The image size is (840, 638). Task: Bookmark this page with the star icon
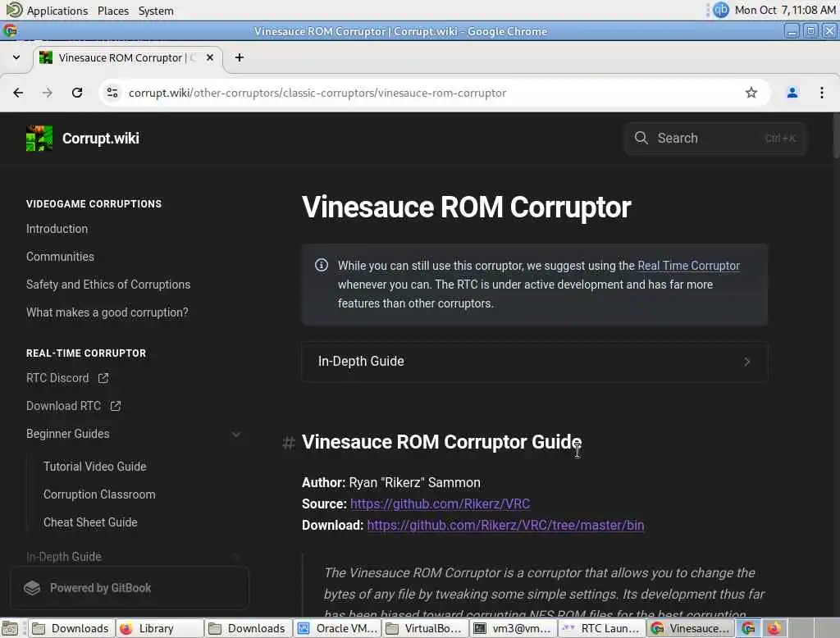751,93
